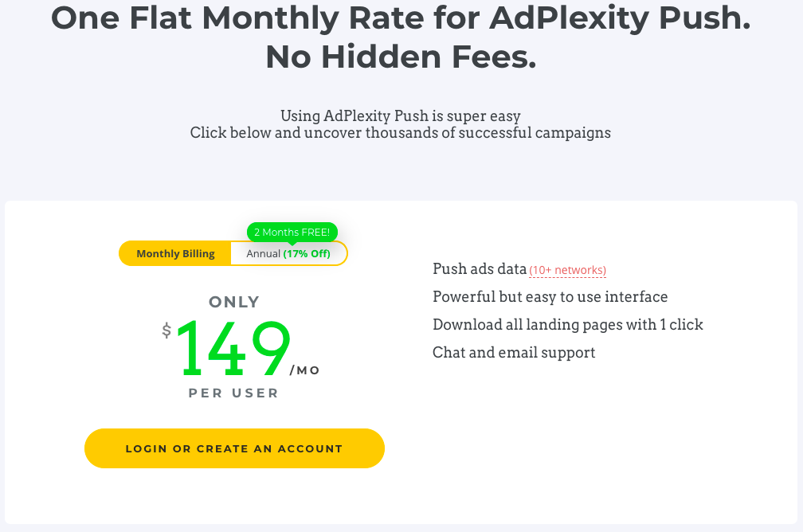
Task: Click the Push ads data feature text
Action: 480,269
